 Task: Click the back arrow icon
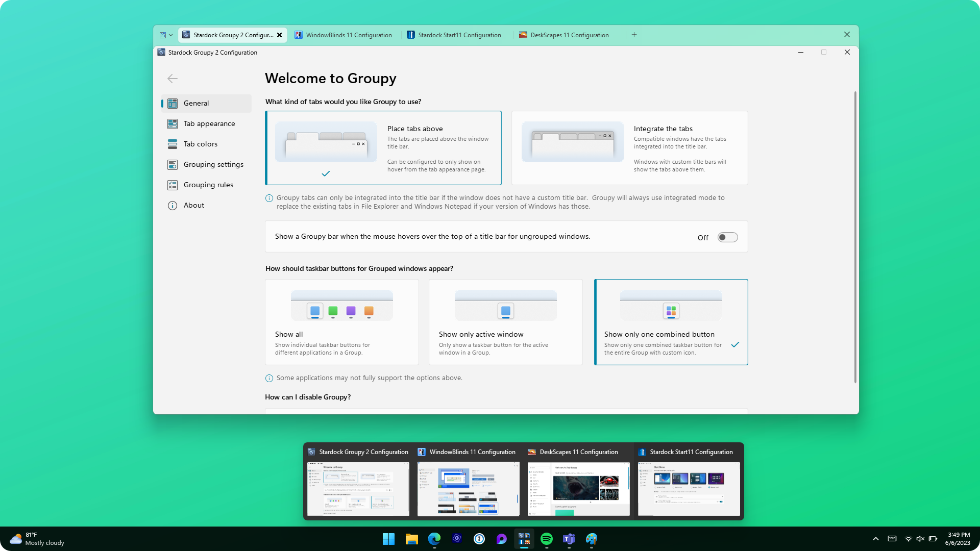(x=173, y=79)
